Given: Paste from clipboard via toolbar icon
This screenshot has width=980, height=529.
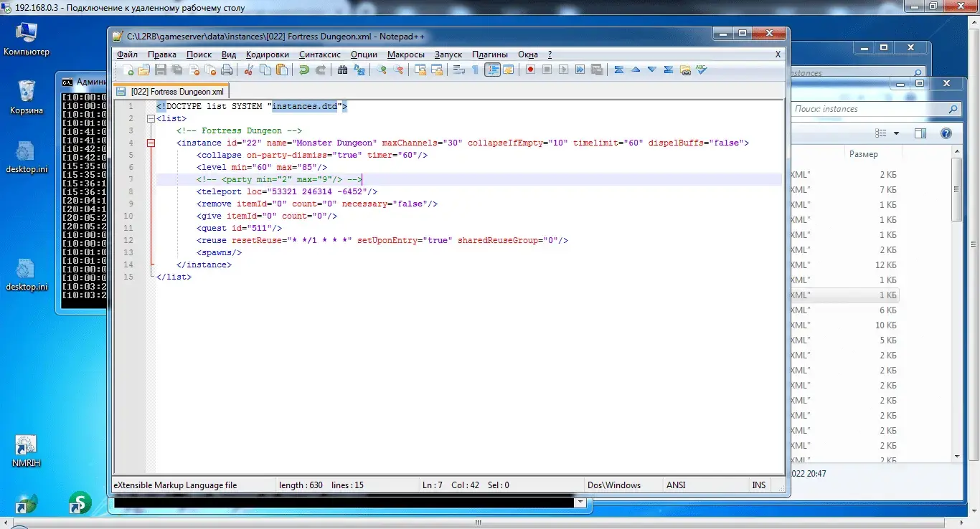Looking at the screenshot, I should click(x=281, y=70).
